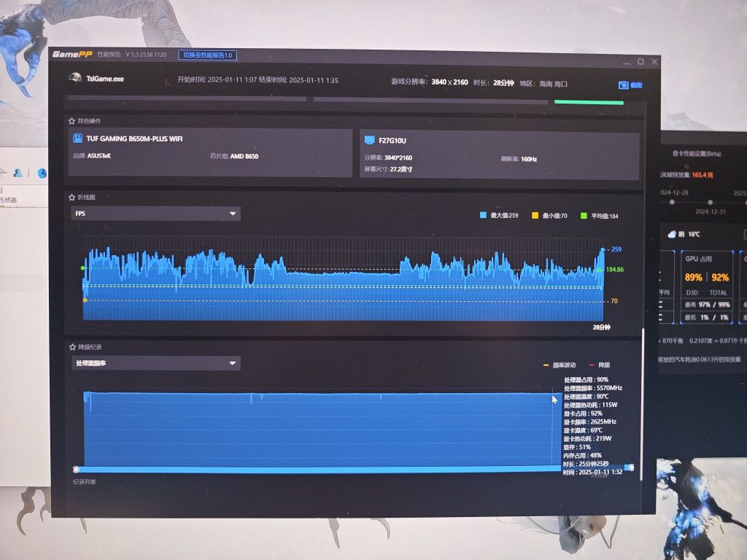This screenshot has height=560, width=747.
Task: Click the monitor icon beside F27G10U
Action: point(369,139)
